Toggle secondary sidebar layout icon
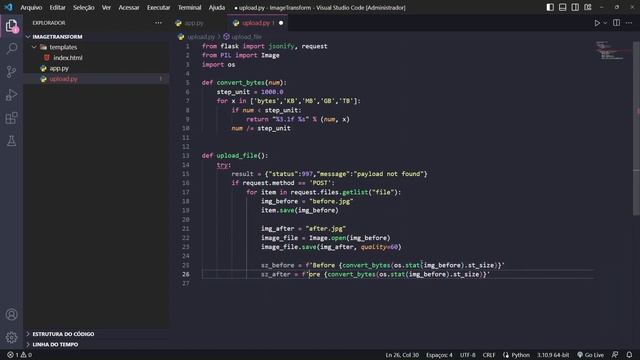The height and width of the screenshot is (360, 640). click(575, 7)
